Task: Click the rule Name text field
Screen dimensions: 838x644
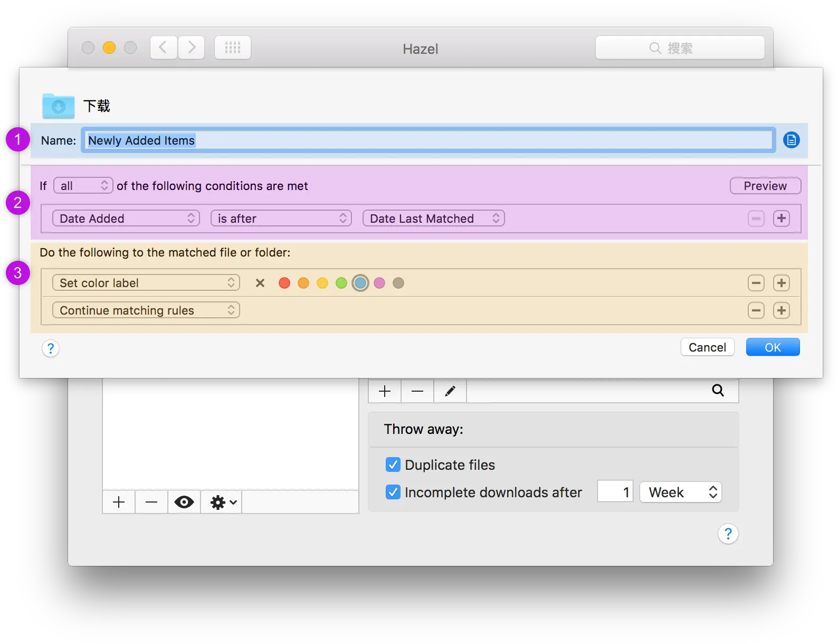Action: coord(428,140)
